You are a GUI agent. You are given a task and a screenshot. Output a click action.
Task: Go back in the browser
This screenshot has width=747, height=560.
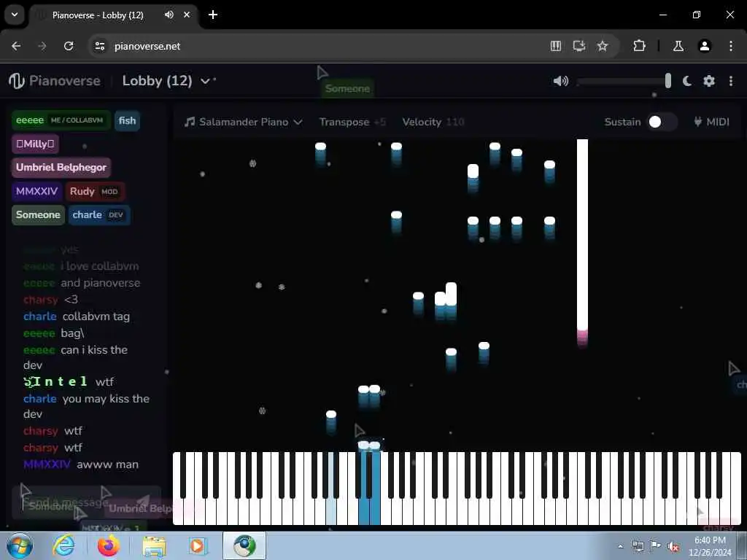click(x=16, y=46)
